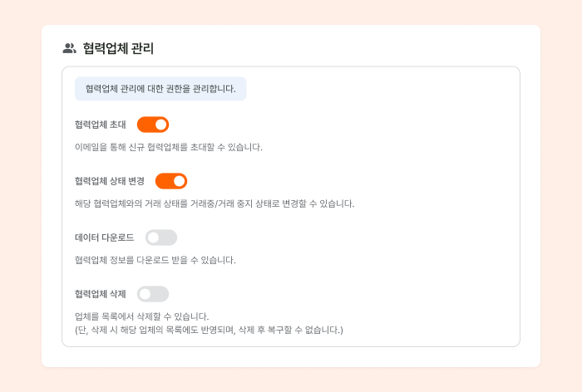The height and width of the screenshot is (392, 582).
Task: Enable the 데이터 다운로드 toggle
Action: (161, 238)
